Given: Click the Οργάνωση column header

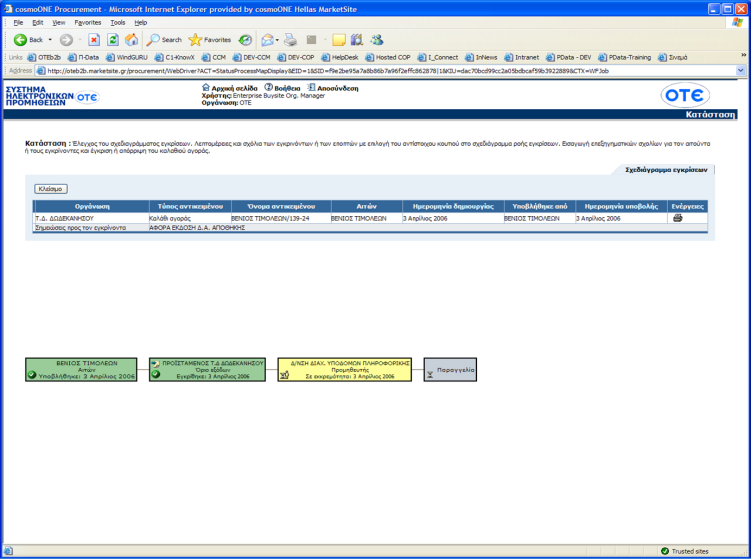Looking at the screenshot, I should tap(92, 206).
